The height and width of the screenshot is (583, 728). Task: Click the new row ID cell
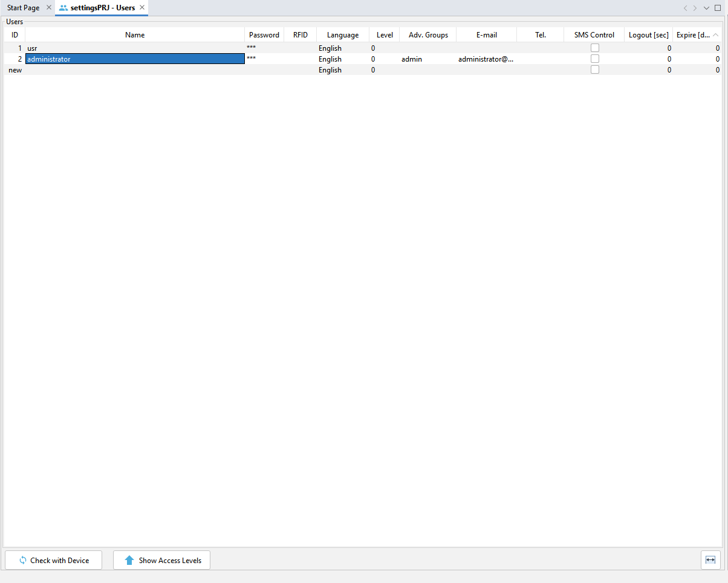click(x=15, y=69)
